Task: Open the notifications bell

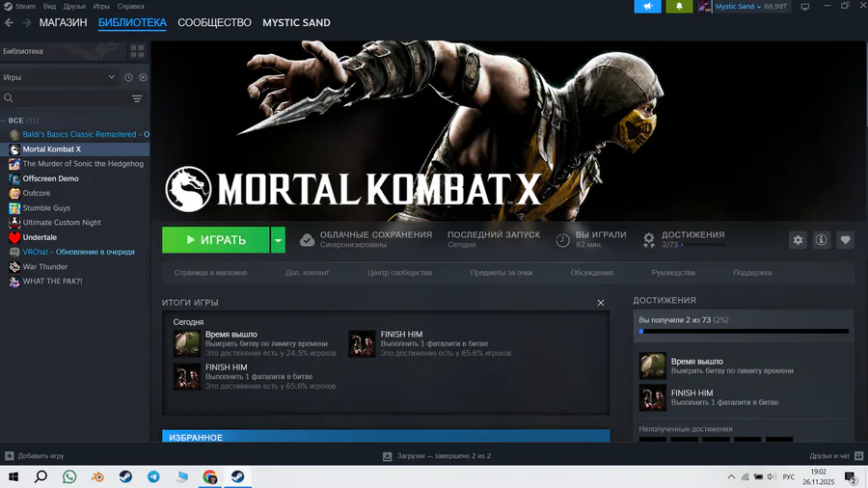Action: coord(679,6)
